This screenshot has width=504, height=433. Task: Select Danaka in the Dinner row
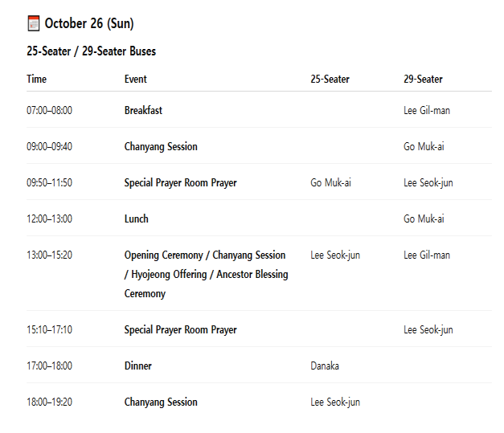(x=325, y=366)
